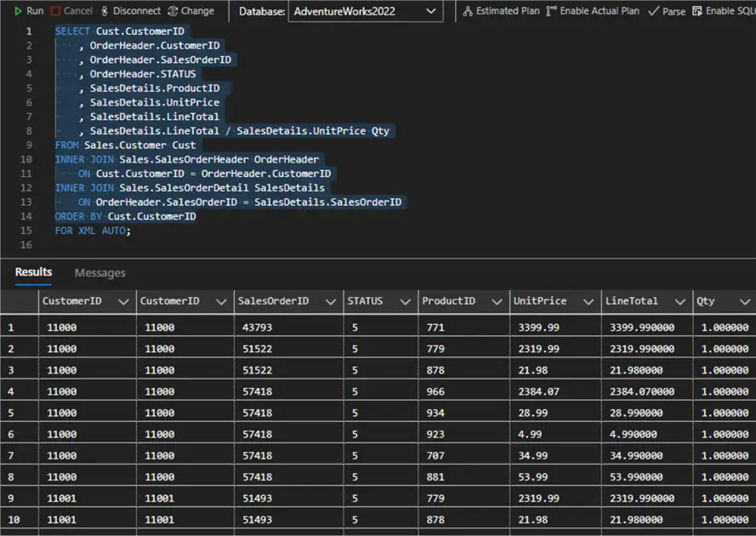Screen dimensions: 756x536
Task: Click the Run query play icon
Action: click(18, 11)
